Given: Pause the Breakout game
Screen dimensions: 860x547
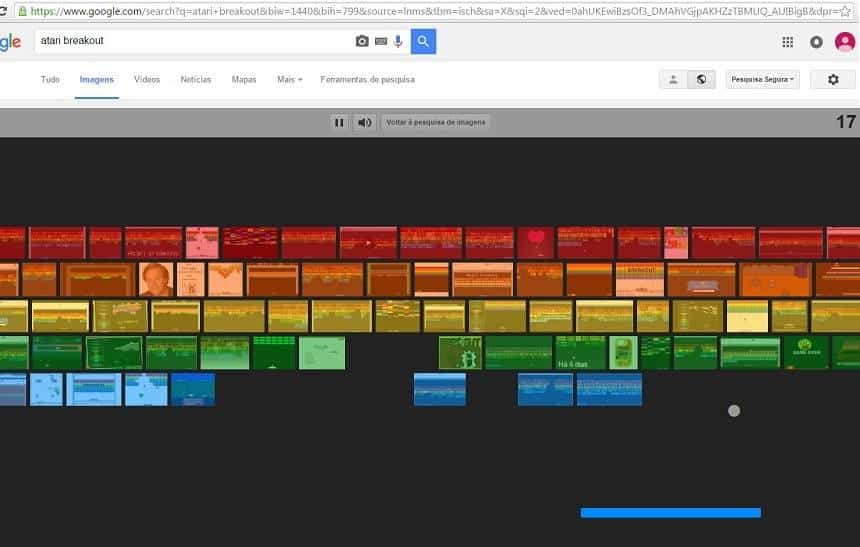Looking at the screenshot, I should [x=339, y=122].
